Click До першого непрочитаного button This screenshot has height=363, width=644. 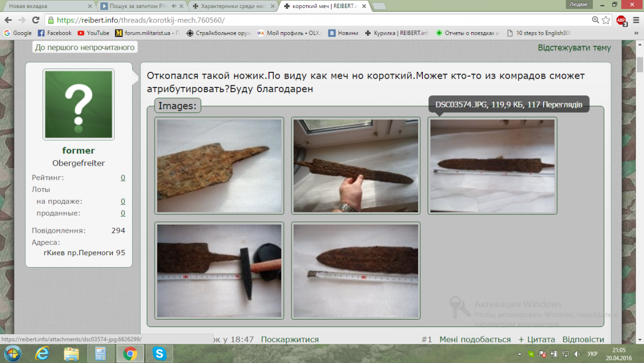click(84, 47)
